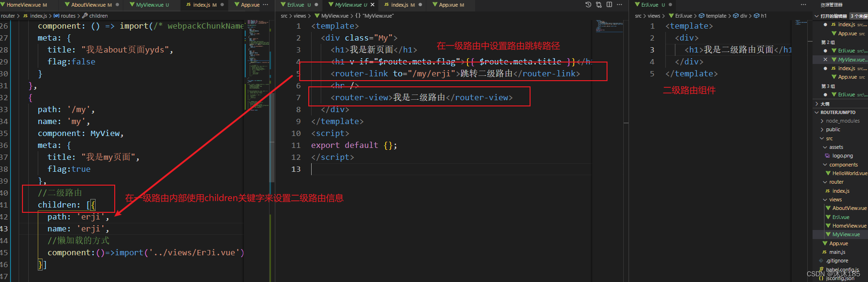Click 'views' breadcrumb in middle editor
This screenshot has width=868, height=282.
point(300,16)
